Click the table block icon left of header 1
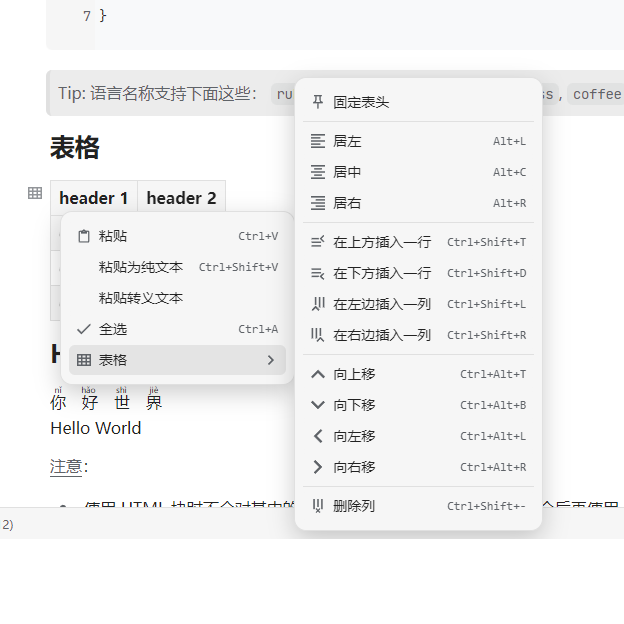 coord(35,193)
